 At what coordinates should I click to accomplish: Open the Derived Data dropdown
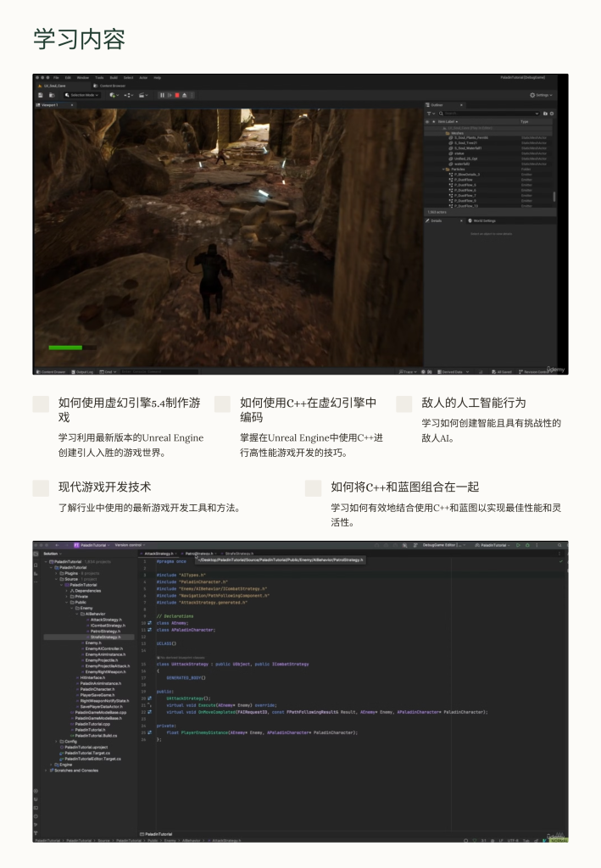453,372
